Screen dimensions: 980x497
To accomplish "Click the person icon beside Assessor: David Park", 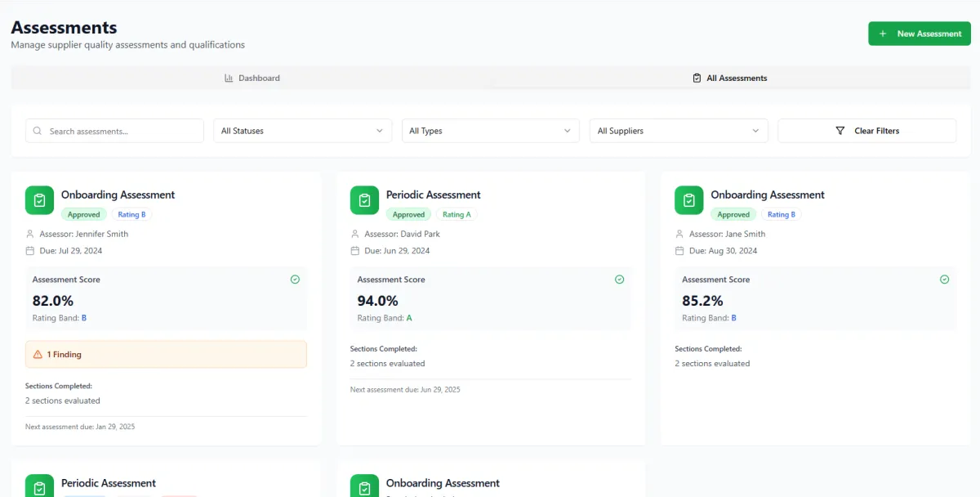I will (x=355, y=234).
